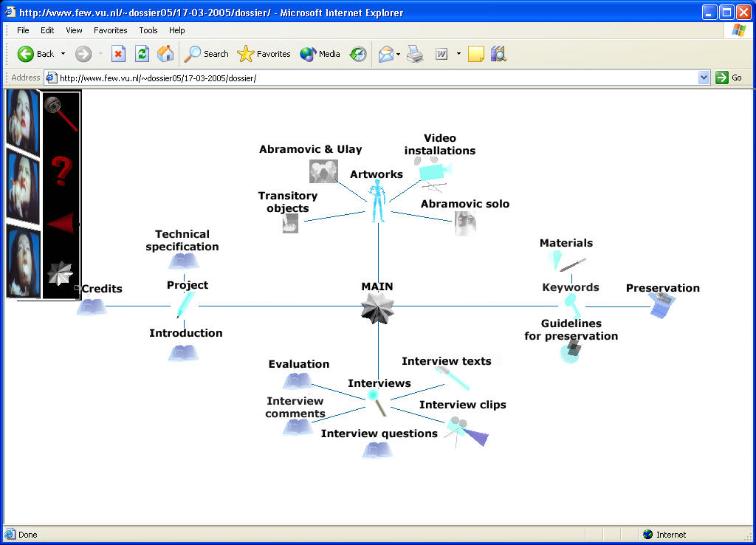Click the red arrow icon in sidebar
Image resolution: width=756 pixels, height=545 pixels.
pos(61,223)
